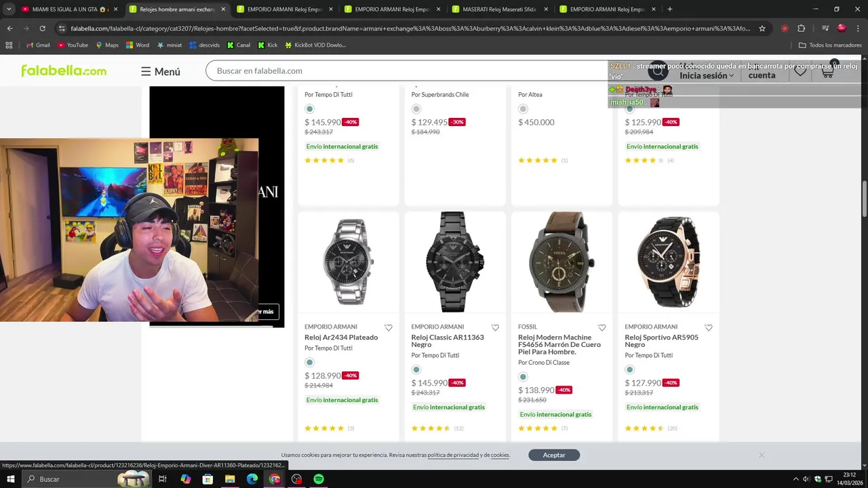Screen dimensions: 868x488
Task: Select gray color swatch above $129.495 price
Action: pyautogui.click(x=416, y=108)
